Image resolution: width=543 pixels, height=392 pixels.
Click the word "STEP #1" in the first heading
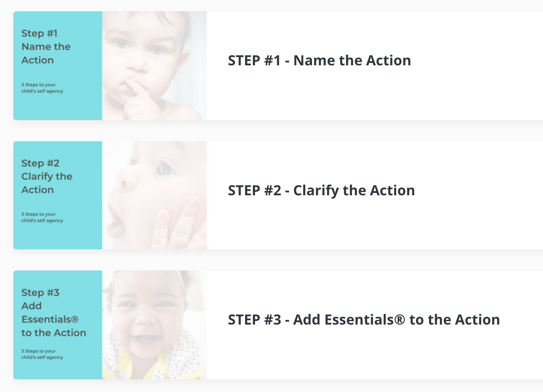click(x=254, y=60)
